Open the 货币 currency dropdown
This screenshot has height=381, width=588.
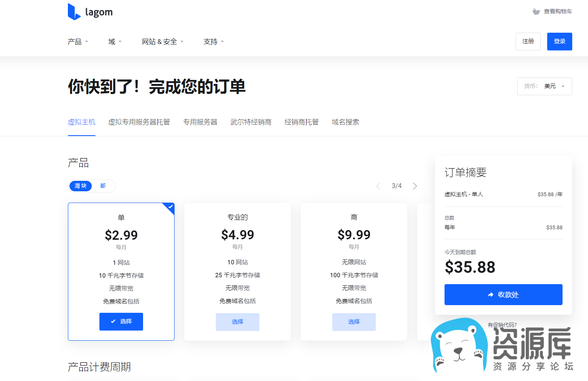pos(544,86)
